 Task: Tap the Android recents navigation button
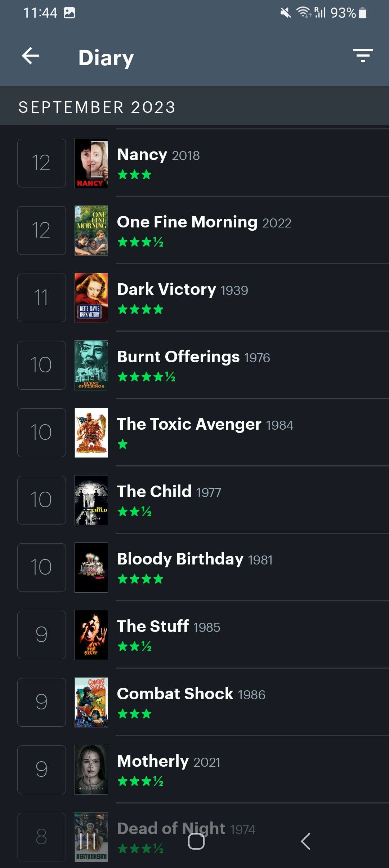tap(88, 842)
